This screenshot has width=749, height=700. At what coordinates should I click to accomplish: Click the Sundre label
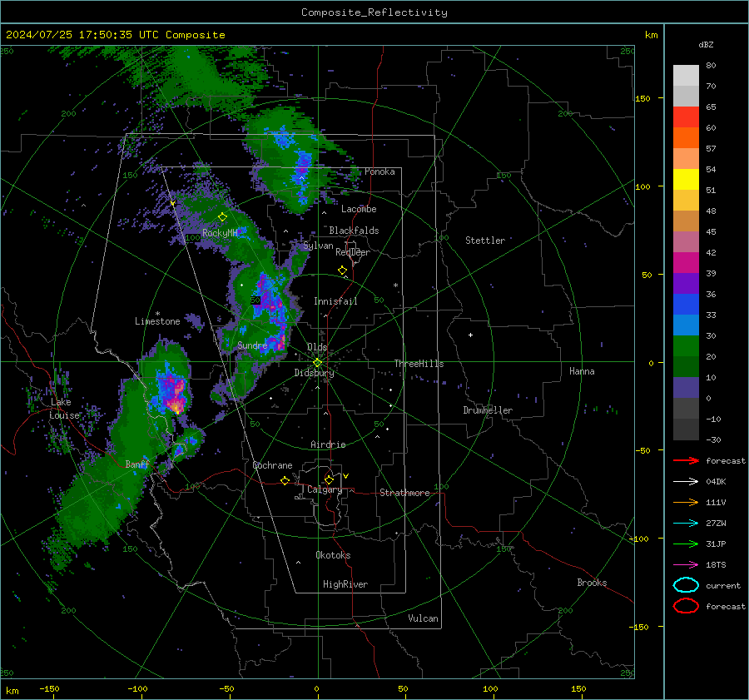252,345
